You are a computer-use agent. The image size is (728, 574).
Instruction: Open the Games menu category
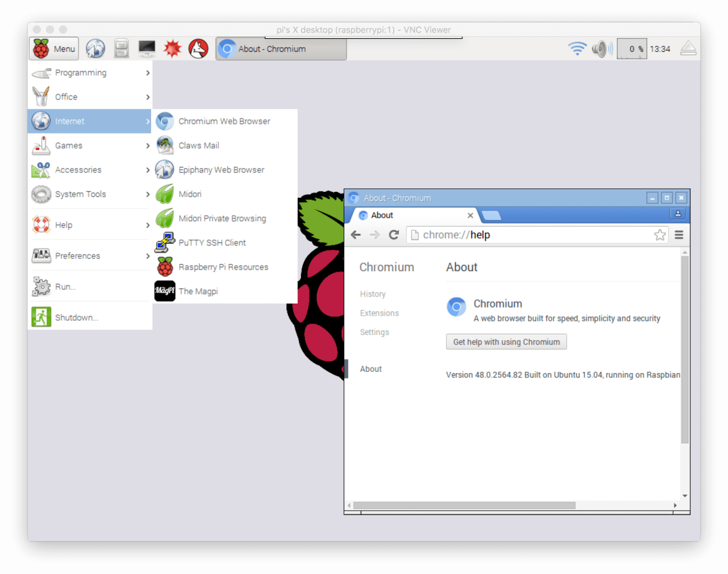tap(90, 146)
